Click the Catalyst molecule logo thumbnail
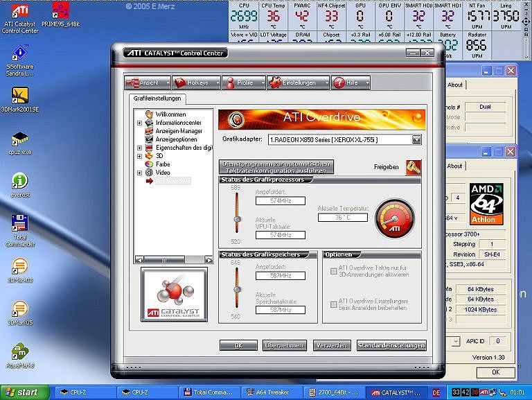 [x=174, y=295]
